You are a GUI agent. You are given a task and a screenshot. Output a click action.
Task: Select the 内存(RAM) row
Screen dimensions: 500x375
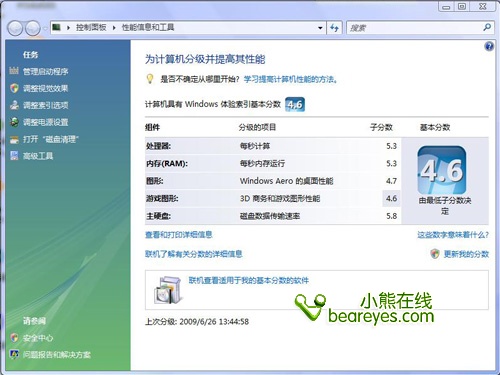[x=273, y=163]
